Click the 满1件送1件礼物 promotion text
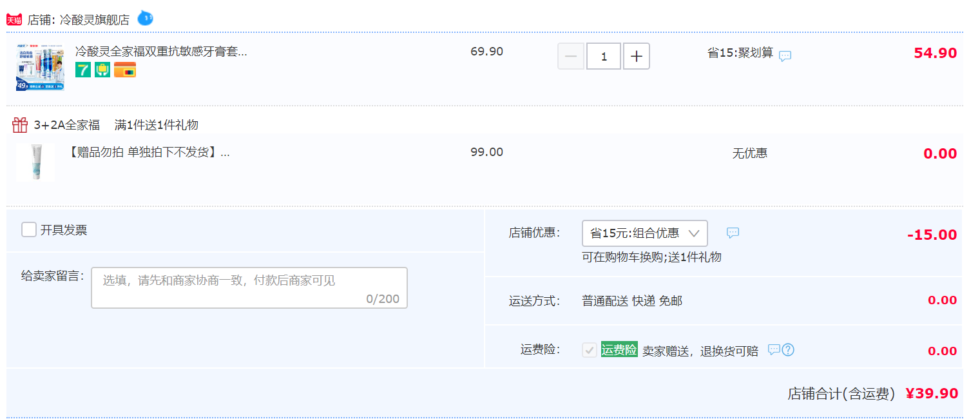 pyautogui.click(x=157, y=125)
